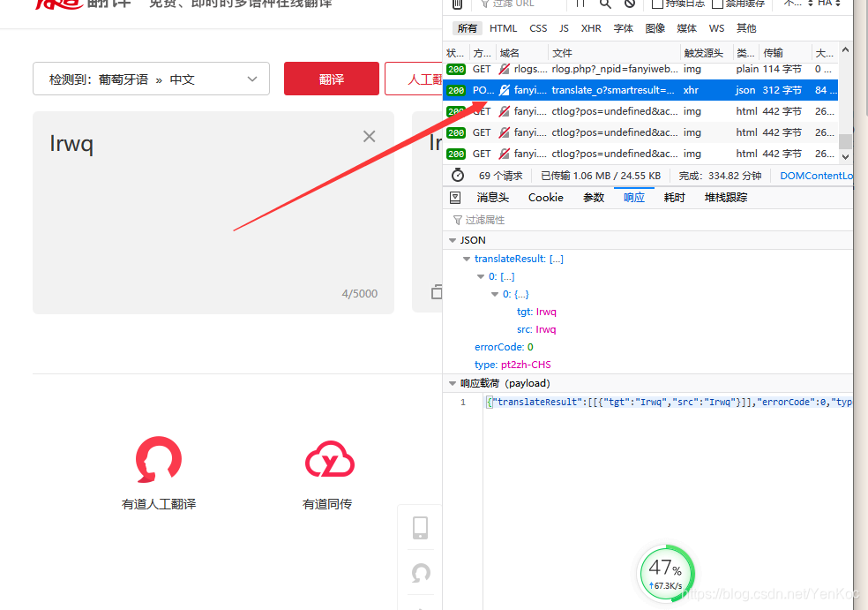Screen dimensions: 868x610
Task: Collapse the translateResult node
Action: [467, 259]
